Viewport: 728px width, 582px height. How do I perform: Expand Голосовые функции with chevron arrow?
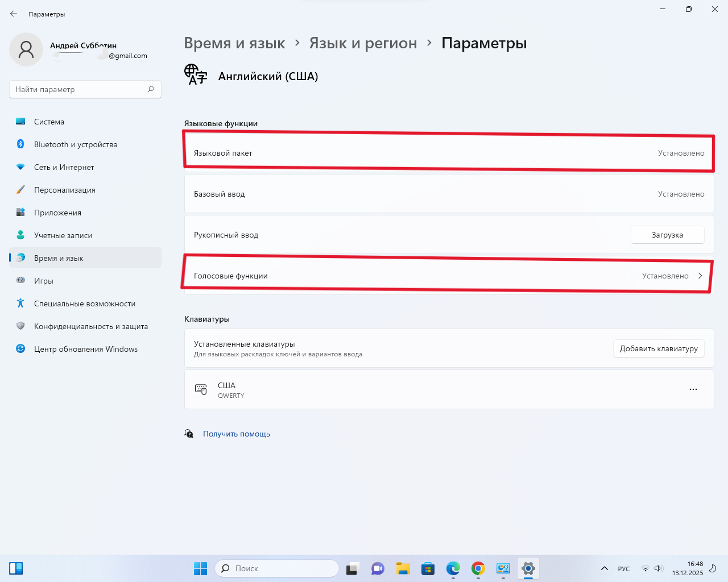tap(700, 276)
